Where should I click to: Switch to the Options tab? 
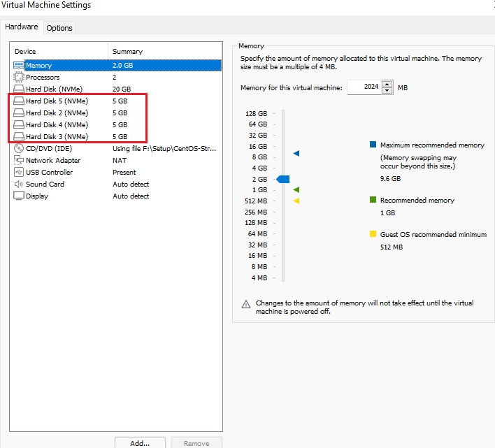pos(59,28)
